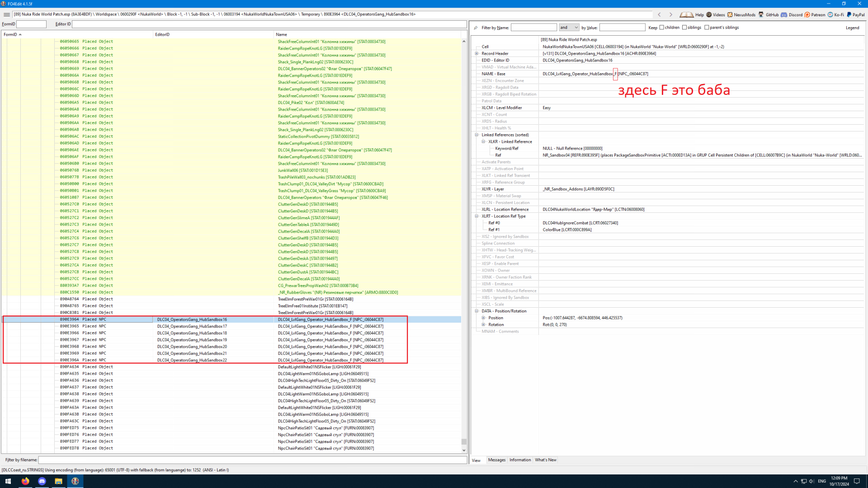Image resolution: width=868 pixels, height=488 pixels.
Task: Open the and/or filter dropdown
Action: click(569, 28)
